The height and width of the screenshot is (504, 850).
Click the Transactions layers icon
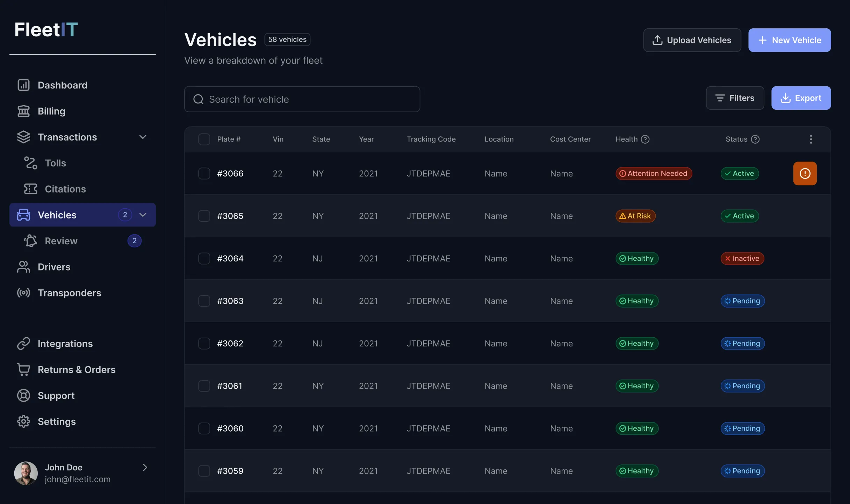(23, 137)
